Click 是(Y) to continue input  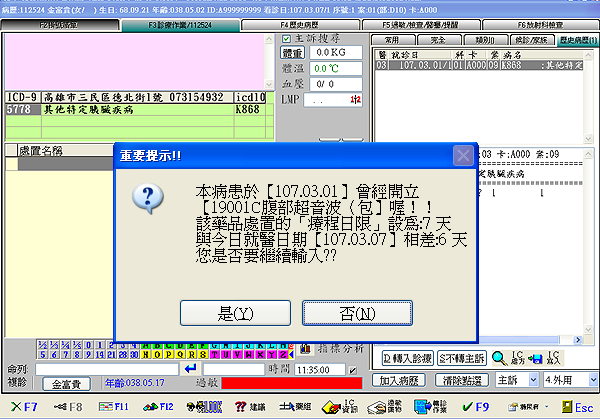pyautogui.click(x=229, y=313)
